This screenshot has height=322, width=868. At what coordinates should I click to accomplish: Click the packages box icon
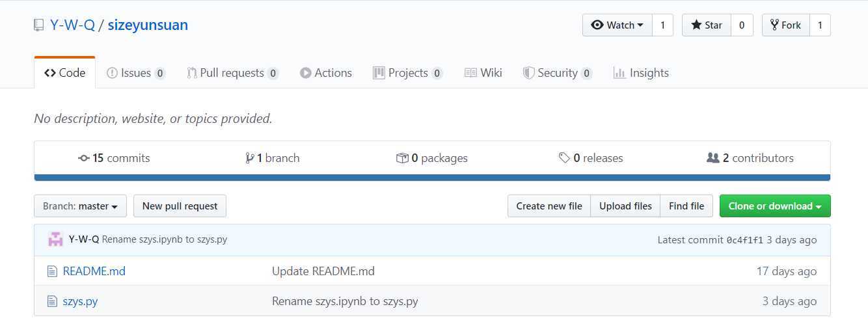point(402,158)
